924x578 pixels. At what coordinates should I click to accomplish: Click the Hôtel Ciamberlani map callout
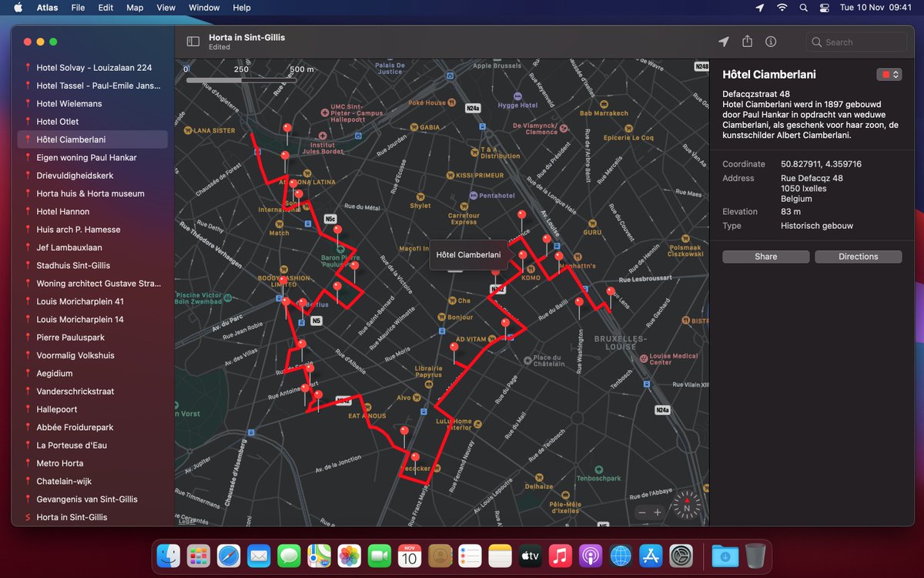468,255
